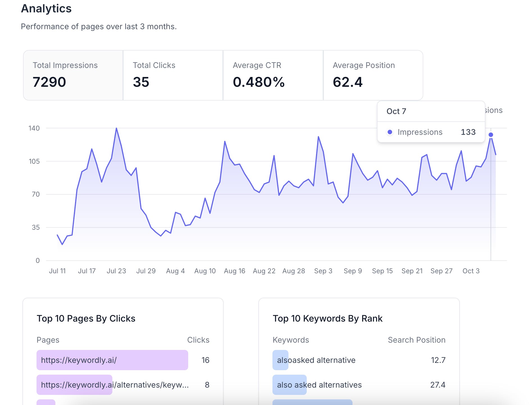532x405 pixels.
Task: Click the Pages column header
Action: point(48,340)
